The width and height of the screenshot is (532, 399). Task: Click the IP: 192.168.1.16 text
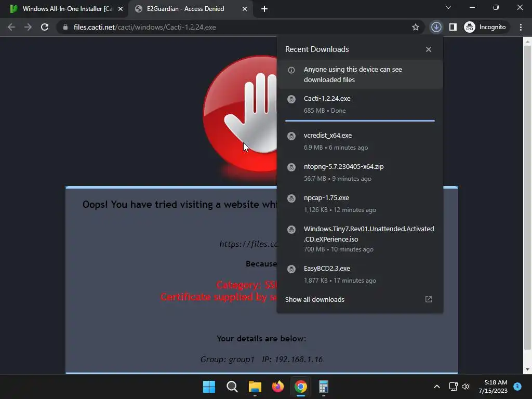tap(292, 360)
